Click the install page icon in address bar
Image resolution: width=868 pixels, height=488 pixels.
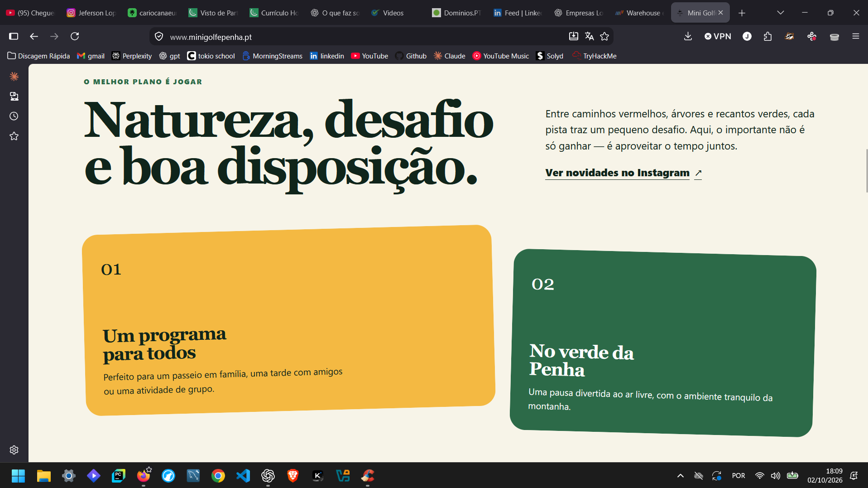click(574, 36)
